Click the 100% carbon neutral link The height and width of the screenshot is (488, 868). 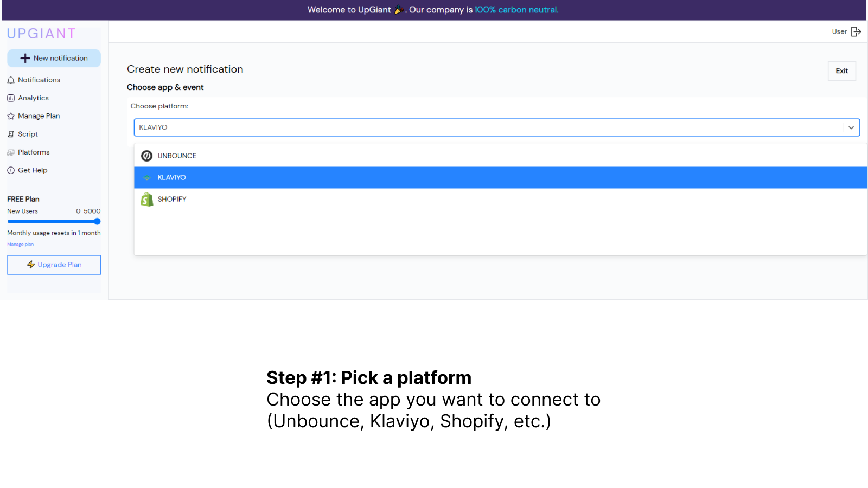pyautogui.click(x=516, y=10)
